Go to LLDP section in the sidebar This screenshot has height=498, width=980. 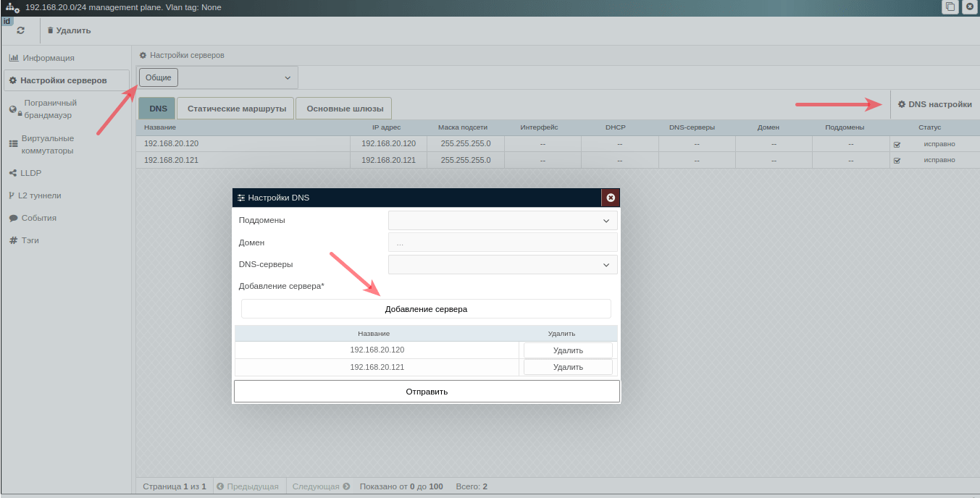tap(25, 173)
